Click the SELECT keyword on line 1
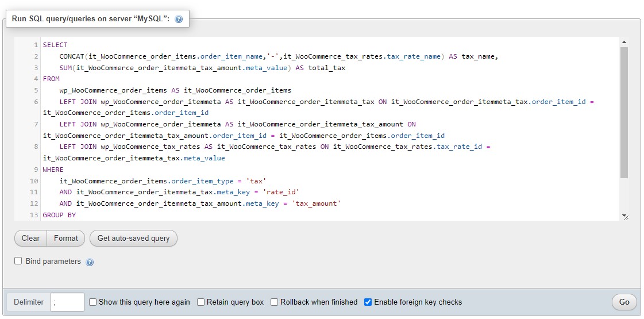644x319 pixels. [x=55, y=45]
